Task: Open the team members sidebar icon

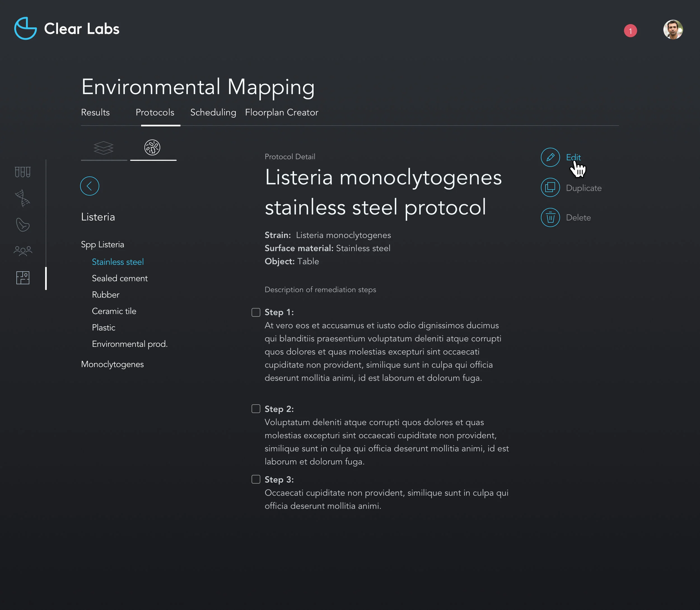Action: point(23,251)
